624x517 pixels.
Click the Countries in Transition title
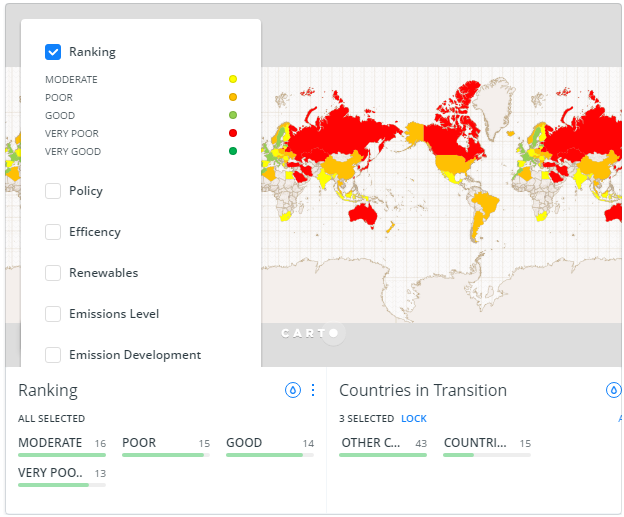pyautogui.click(x=423, y=390)
